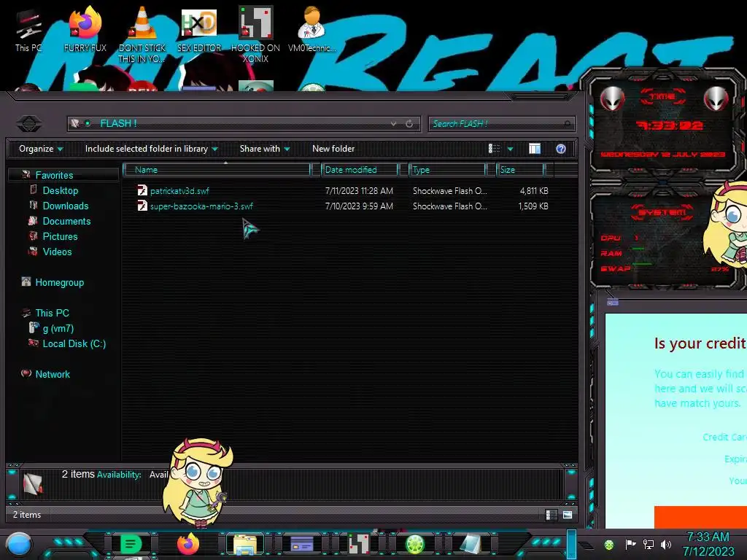Screen dimensions: 747x560
Task: Click the FLASH ! address bar
Action: tap(244, 124)
